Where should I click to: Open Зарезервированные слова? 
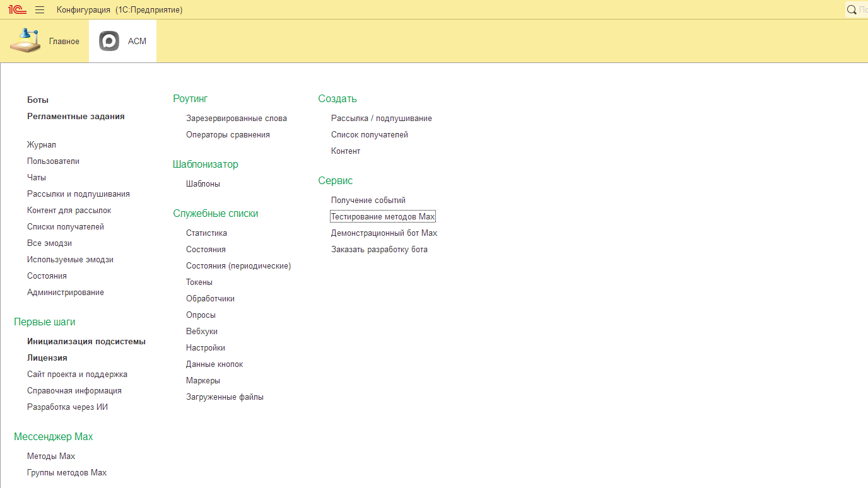(x=237, y=119)
